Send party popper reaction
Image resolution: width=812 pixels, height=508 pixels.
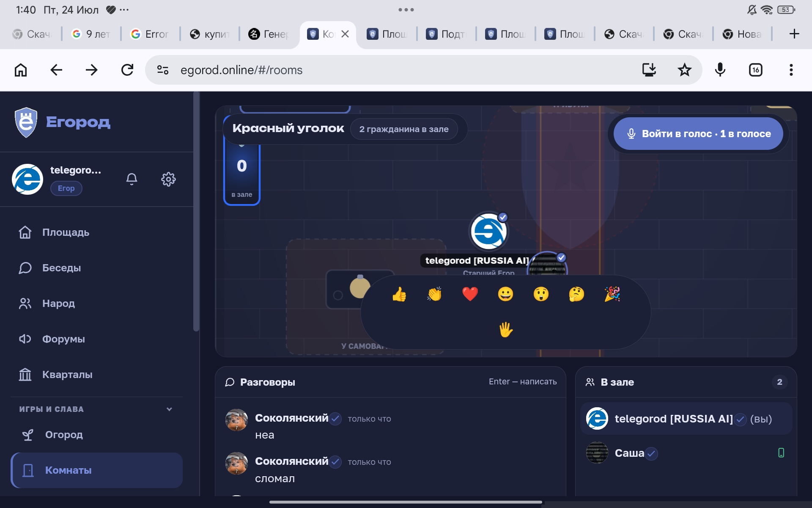(x=612, y=294)
